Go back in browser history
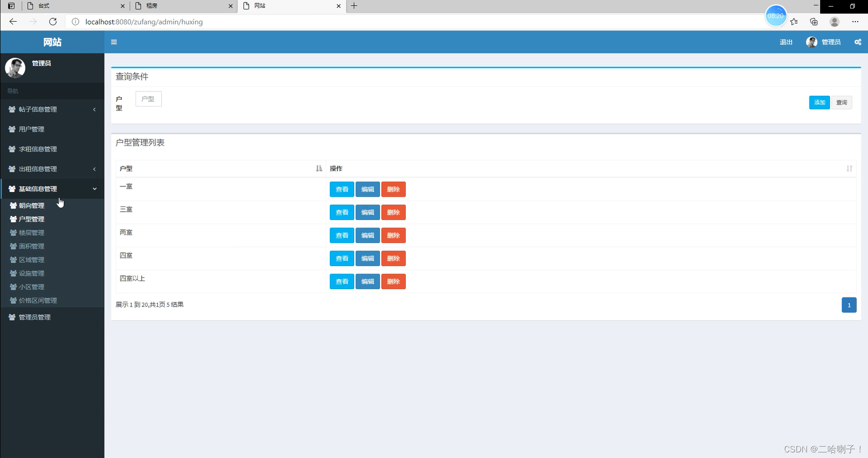 13,22
